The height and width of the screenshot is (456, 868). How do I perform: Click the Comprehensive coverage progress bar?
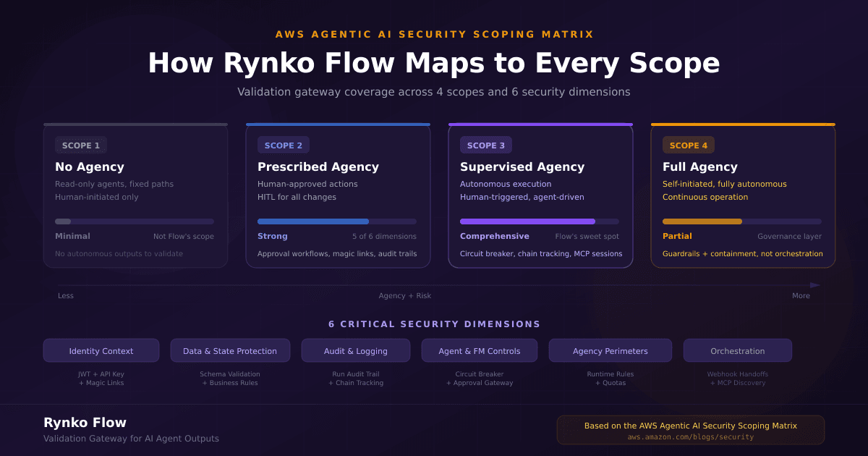click(x=540, y=221)
